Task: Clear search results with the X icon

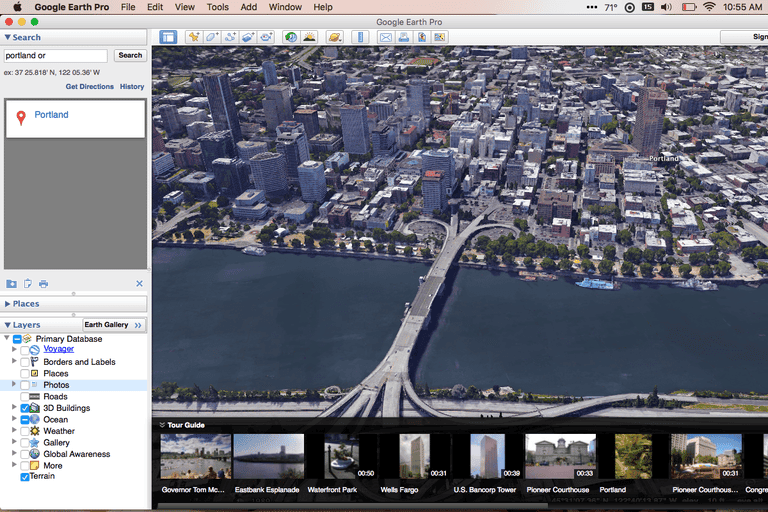Action: coord(140,284)
